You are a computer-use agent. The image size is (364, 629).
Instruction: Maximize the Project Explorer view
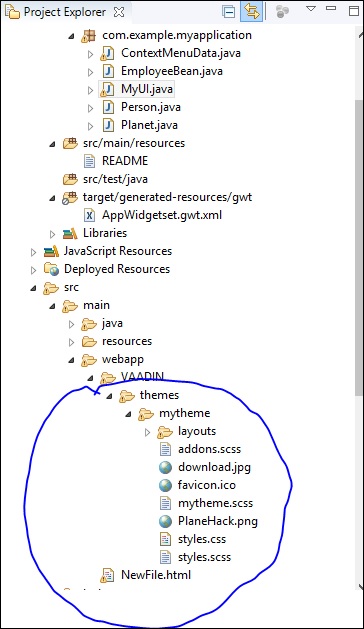click(354, 11)
